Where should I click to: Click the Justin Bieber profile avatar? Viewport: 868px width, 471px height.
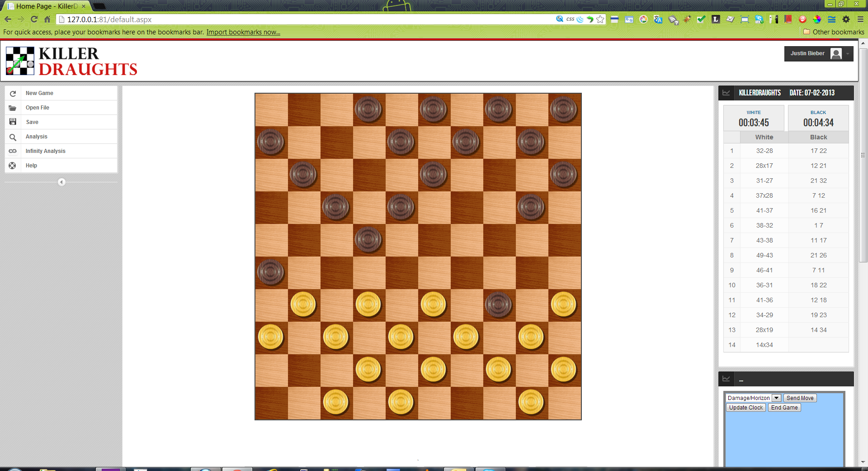836,53
